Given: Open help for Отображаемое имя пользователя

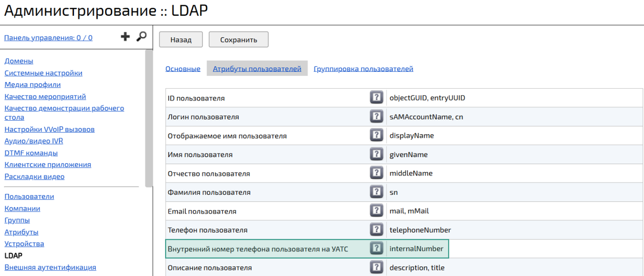Looking at the screenshot, I should pyautogui.click(x=376, y=135).
